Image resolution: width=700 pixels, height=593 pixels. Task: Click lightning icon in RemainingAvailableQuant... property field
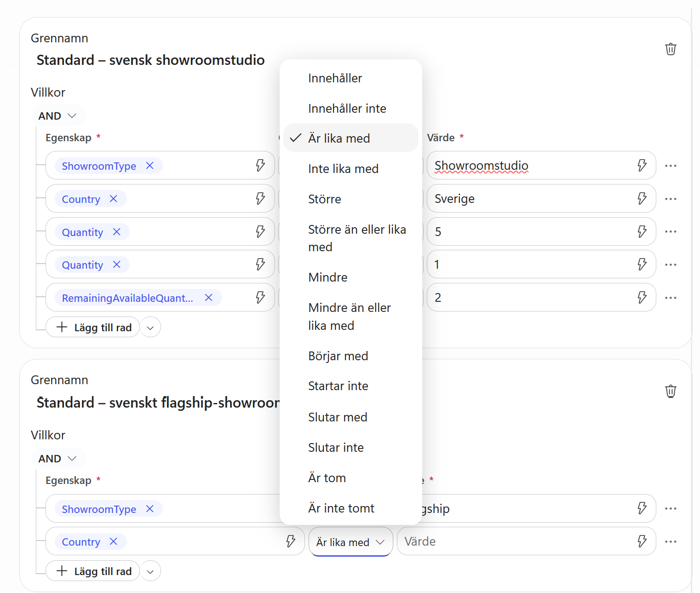(x=260, y=297)
